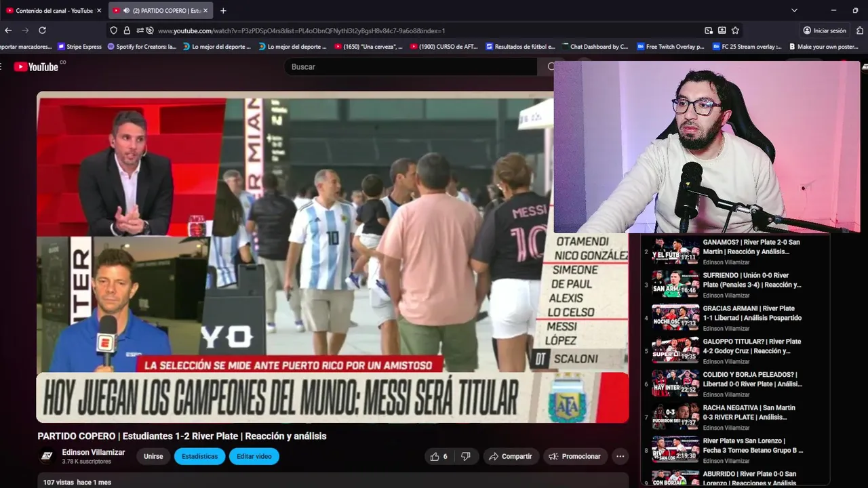The height and width of the screenshot is (488, 868).
Task: Like the video with thumbs-up icon
Action: [439, 456]
